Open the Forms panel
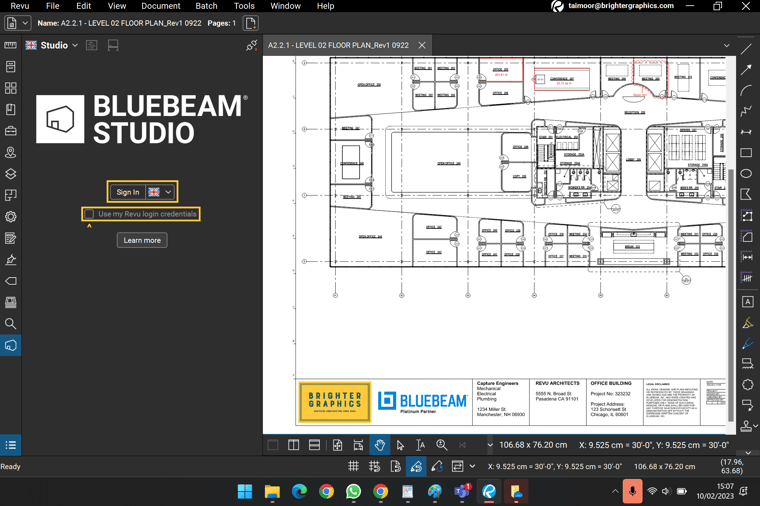Image resolution: width=760 pixels, height=506 pixels. click(x=10, y=238)
